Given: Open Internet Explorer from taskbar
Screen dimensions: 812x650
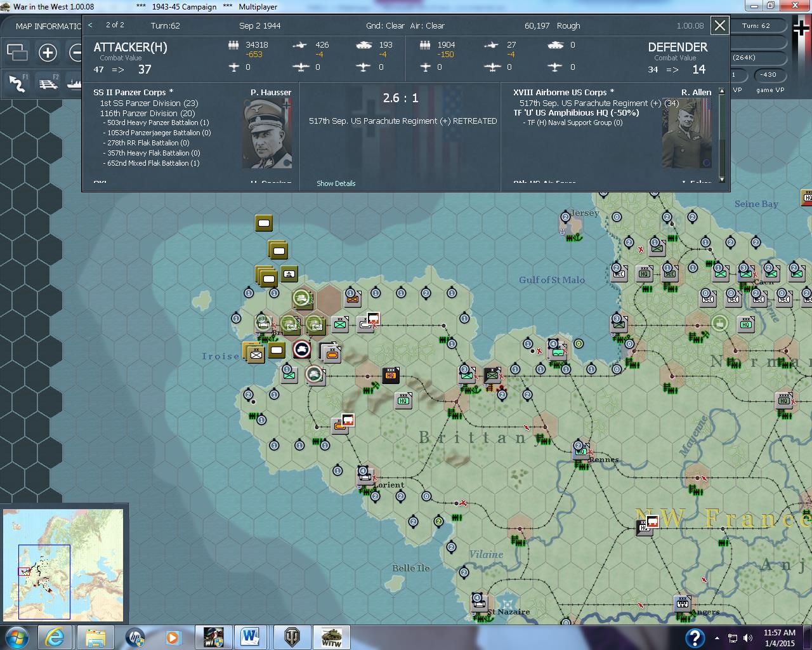Looking at the screenshot, I should [x=54, y=637].
